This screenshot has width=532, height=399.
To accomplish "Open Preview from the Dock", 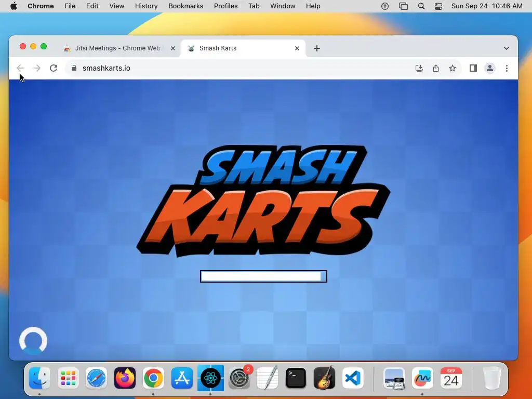I will pyautogui.click(x=394, y=378).
